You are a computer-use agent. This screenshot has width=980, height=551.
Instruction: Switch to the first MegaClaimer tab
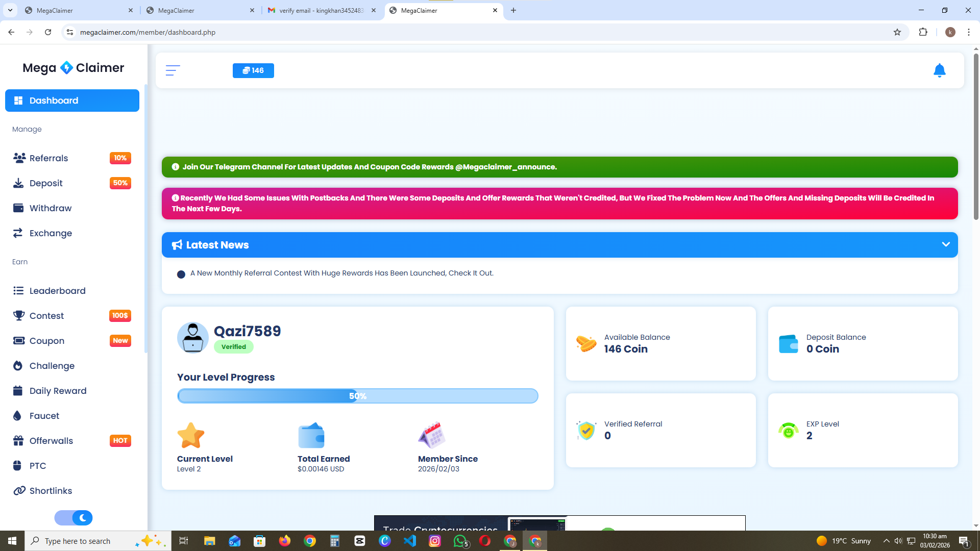(79, 10)
